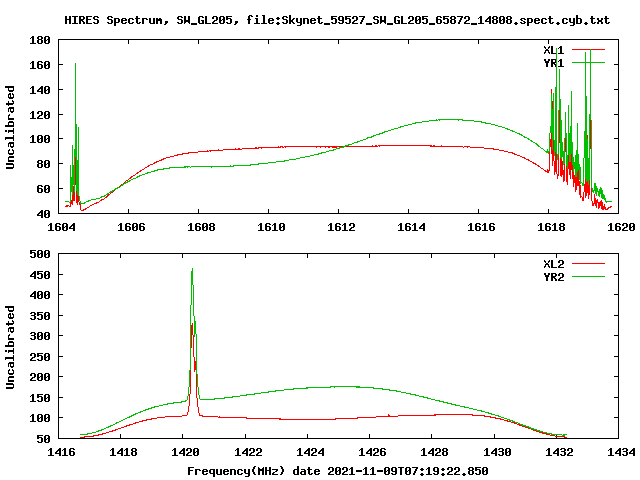640x480 pixels.
Task: Click the bottom plot's Uncalibrated axis label
Action: [10, 347]
